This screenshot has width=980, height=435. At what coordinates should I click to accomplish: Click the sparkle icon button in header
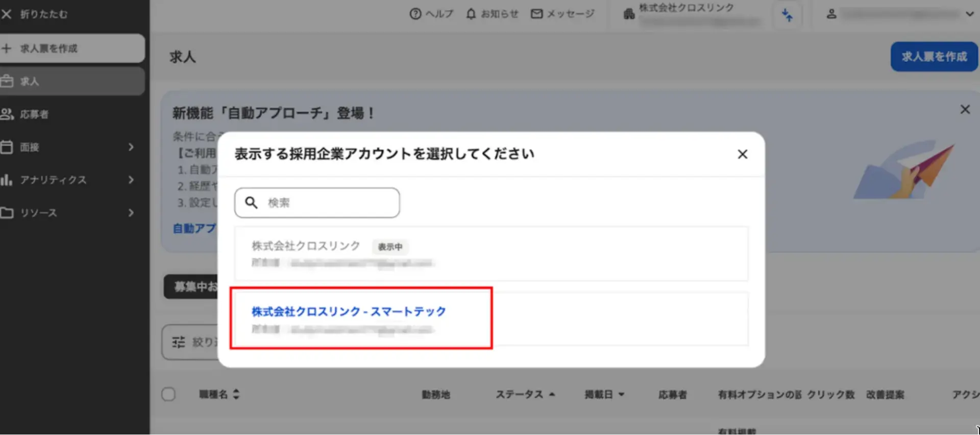tap(787, 15)
